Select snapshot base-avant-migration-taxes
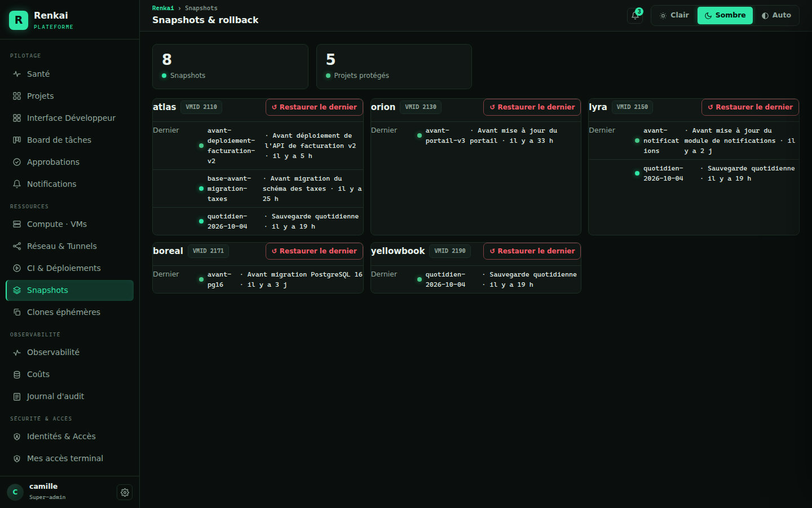 point(258,189)
